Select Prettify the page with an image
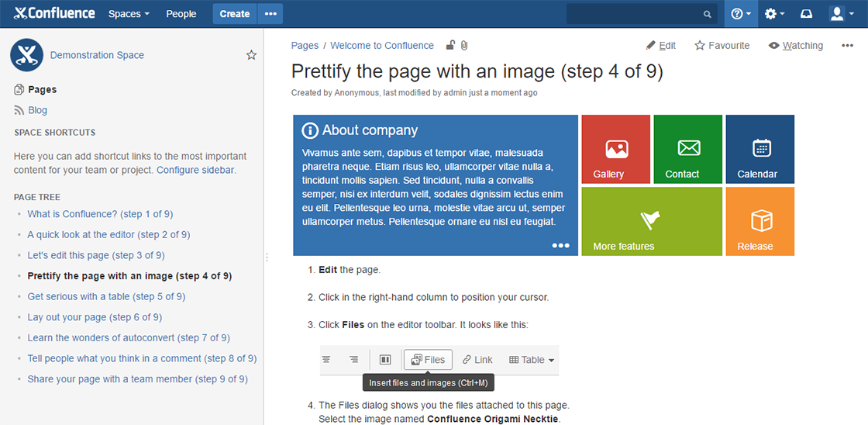 pyautogui.click(x=129, y=276)
